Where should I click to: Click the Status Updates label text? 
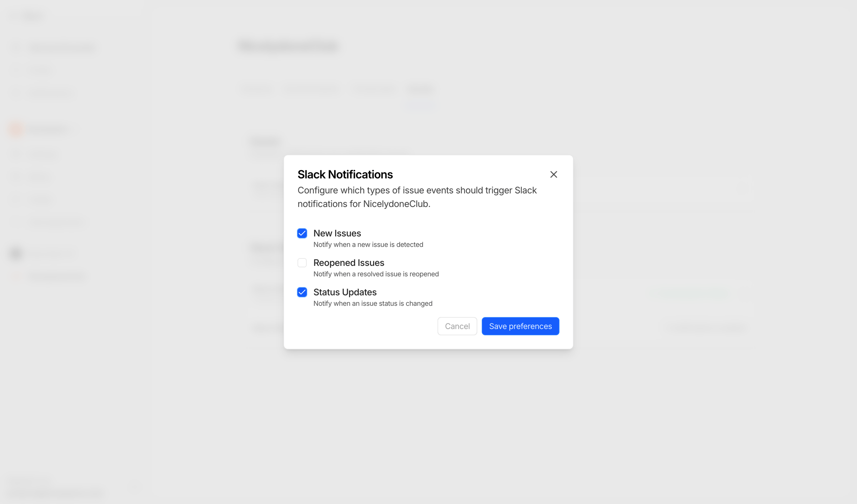[x=345, y=292]
